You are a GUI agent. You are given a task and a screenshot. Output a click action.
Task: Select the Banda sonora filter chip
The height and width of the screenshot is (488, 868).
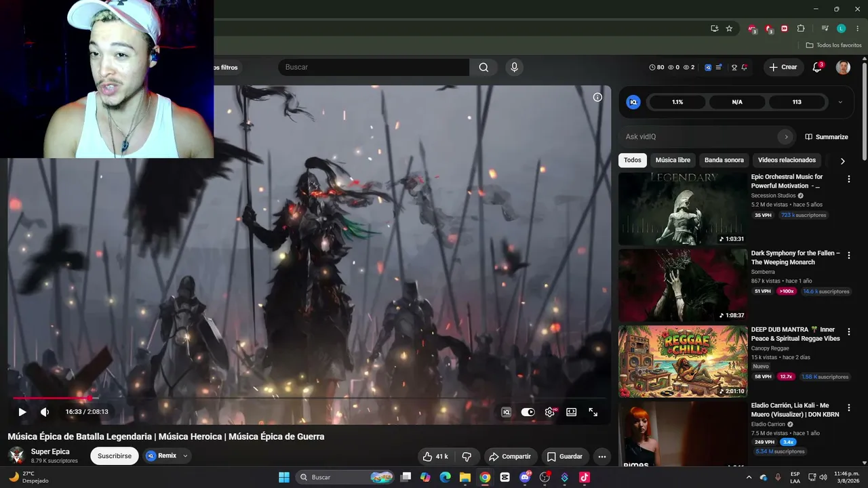pyautogui.click(x=724, y=160)
